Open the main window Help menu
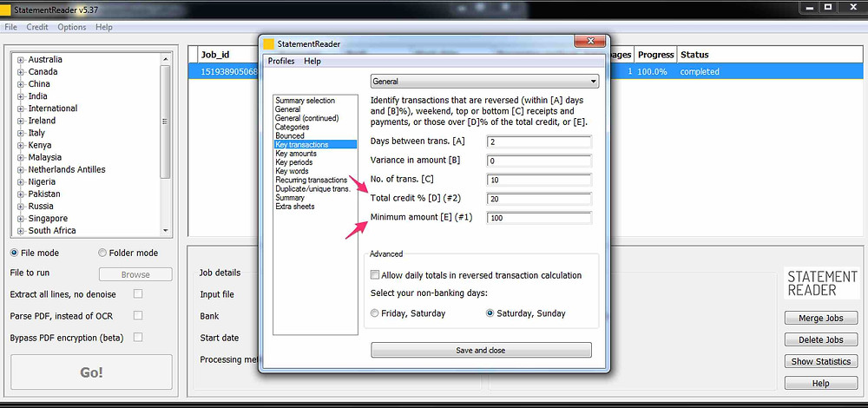This screenshot has height=408, width=868. [x=103, y=27]
